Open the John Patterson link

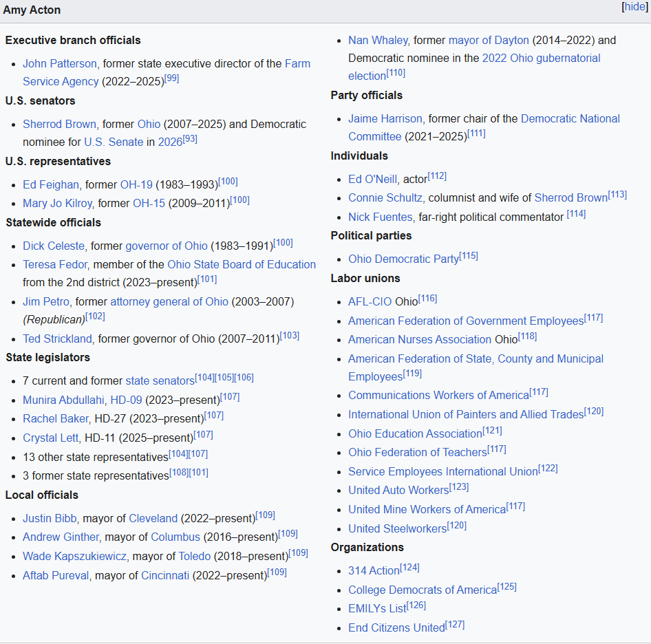click(60, 63)
